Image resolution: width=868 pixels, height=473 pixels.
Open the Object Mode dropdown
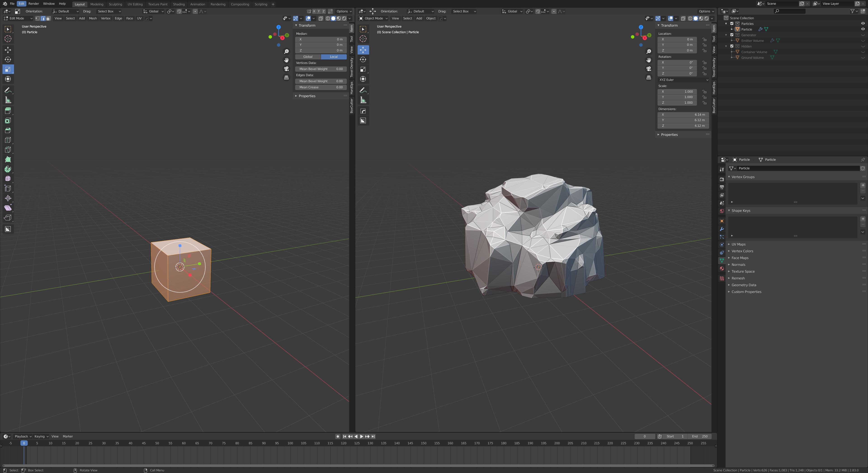coord(373,19)
